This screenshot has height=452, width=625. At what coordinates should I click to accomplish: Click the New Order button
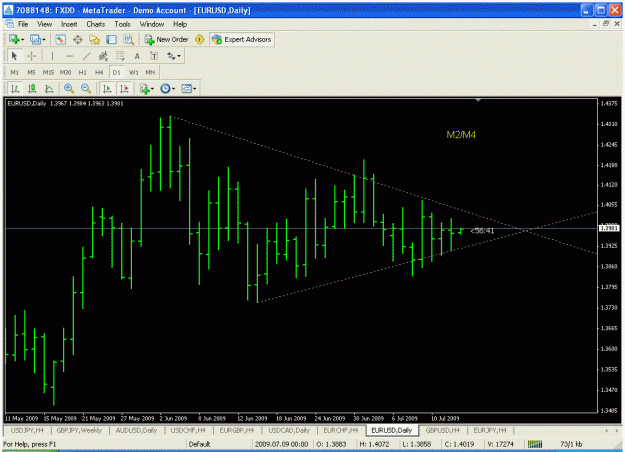coord(167,39)
